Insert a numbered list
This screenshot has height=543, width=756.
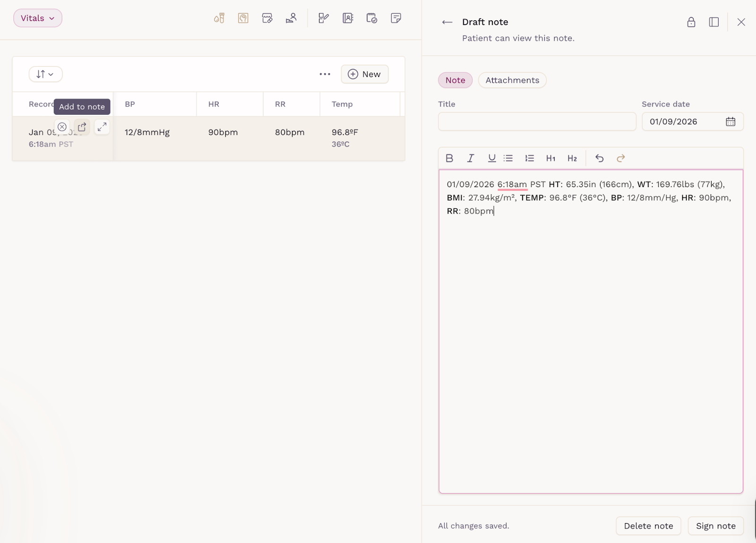tap(530, 158)
